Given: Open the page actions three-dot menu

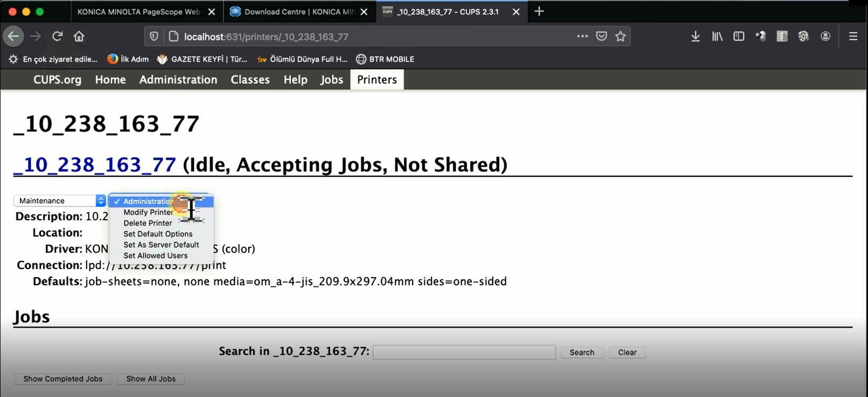Looking at the screenshot, I should coord(582,36).
